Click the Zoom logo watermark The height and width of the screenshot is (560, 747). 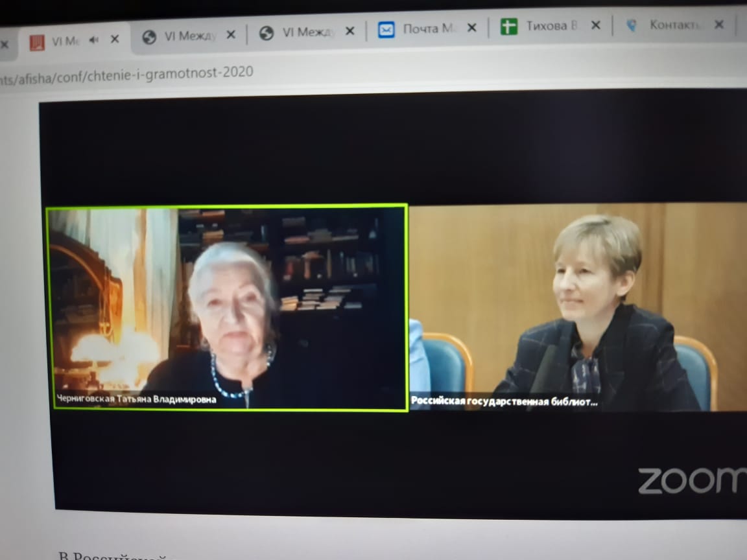pyautogui.click(x=691, y=480)
